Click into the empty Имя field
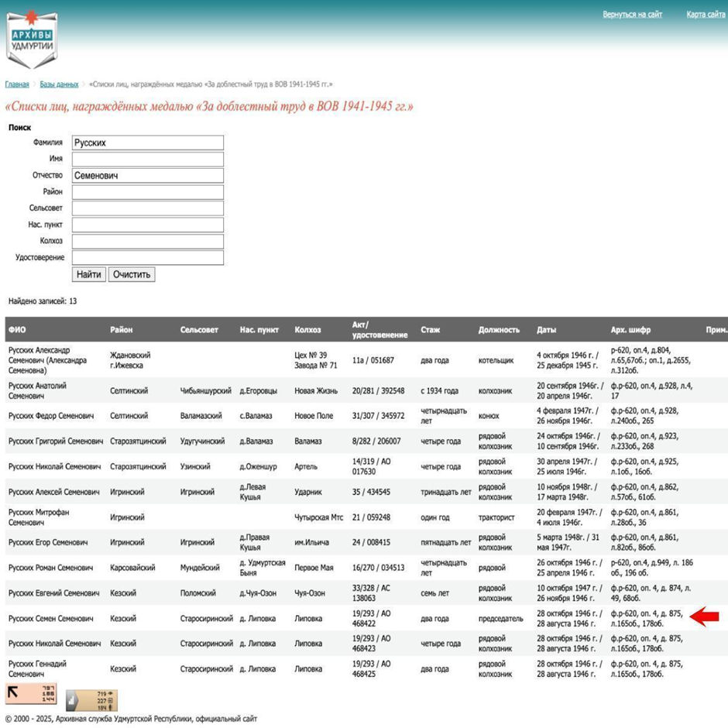The image size is (728, 728). [147, 160]
